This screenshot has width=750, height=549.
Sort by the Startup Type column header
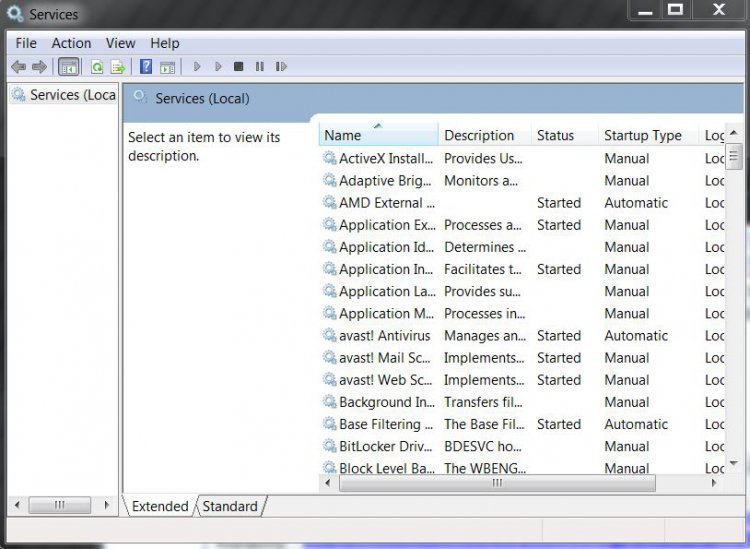click(x=649, y=135)
